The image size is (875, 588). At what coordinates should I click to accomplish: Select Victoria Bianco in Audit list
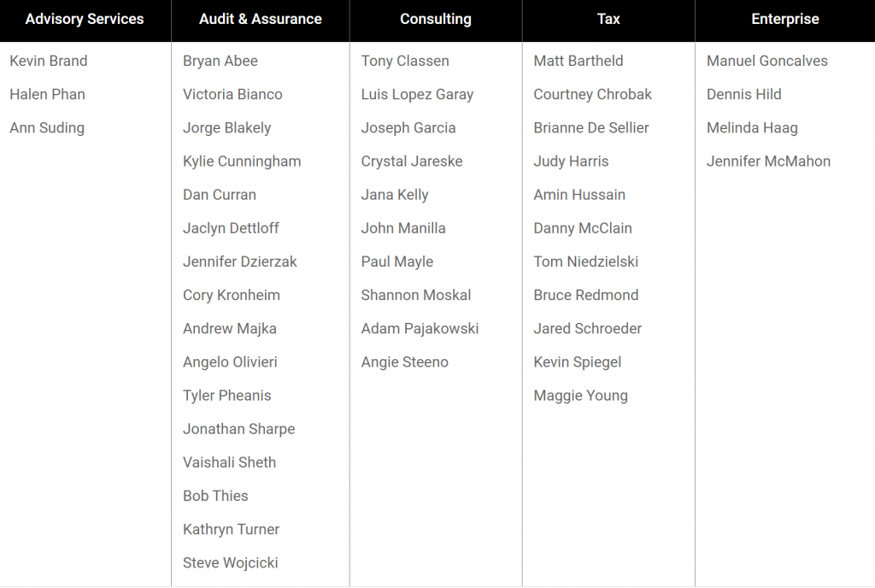232,94
